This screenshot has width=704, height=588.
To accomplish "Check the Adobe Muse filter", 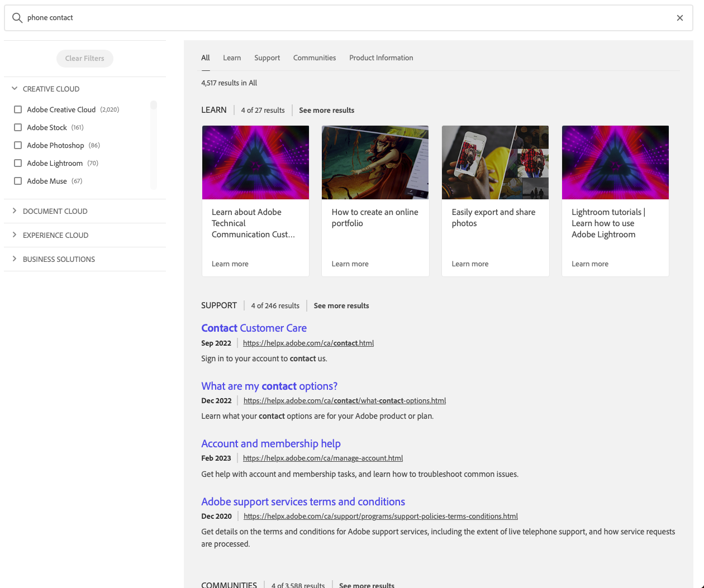I will click(18, 181).
